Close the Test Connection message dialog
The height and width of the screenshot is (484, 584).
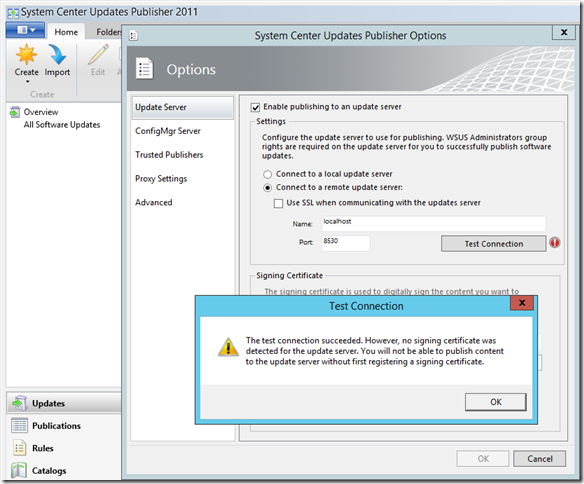(522, 303)
